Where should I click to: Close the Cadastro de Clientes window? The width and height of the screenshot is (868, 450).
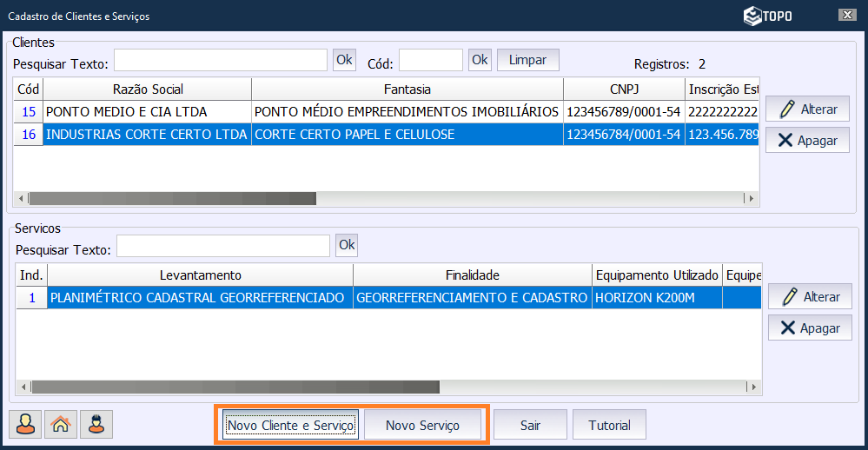click(x=845, y=15)
